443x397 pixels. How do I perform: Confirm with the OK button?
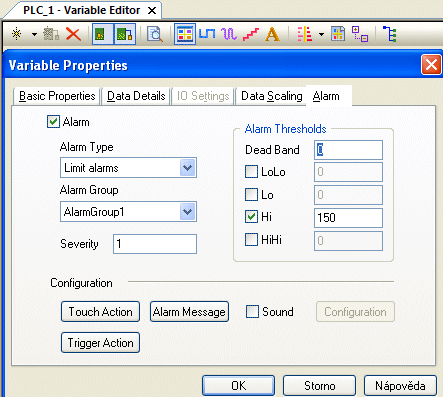click(x=239, y=386)
